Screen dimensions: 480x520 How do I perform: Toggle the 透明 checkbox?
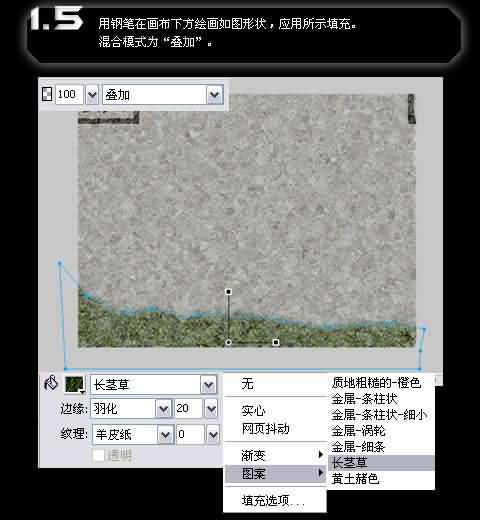pyautogui.click(x=99, y=455)
